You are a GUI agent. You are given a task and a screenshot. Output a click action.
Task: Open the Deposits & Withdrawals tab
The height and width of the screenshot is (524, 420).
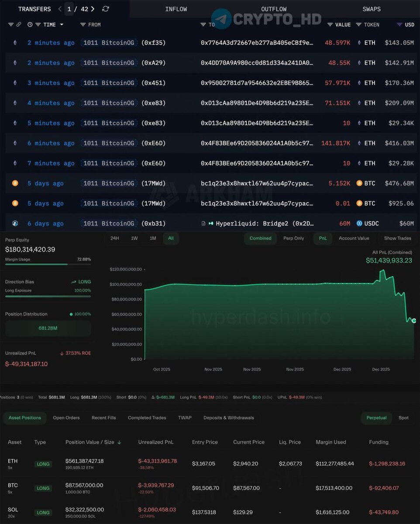[229, 418]
